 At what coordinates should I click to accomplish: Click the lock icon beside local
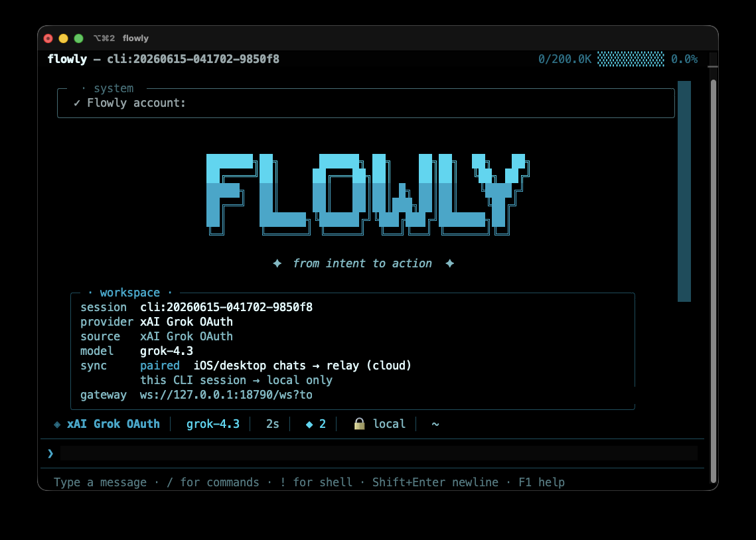coord(359,424)
